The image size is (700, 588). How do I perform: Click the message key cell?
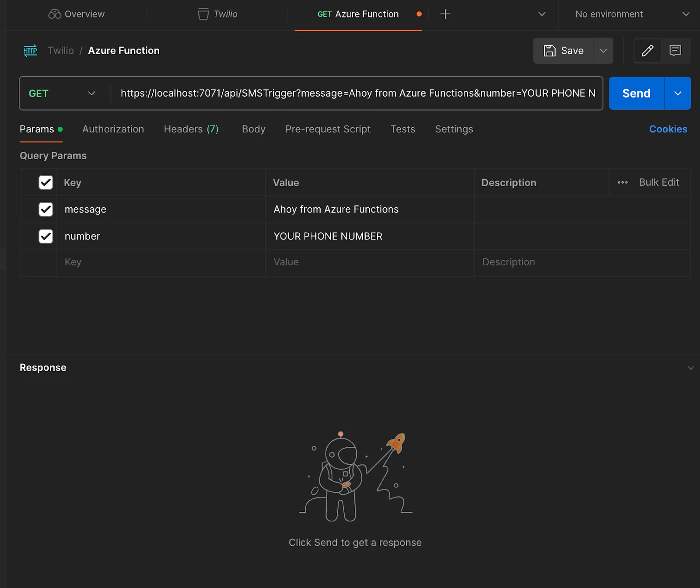click(x=161, y=209)
